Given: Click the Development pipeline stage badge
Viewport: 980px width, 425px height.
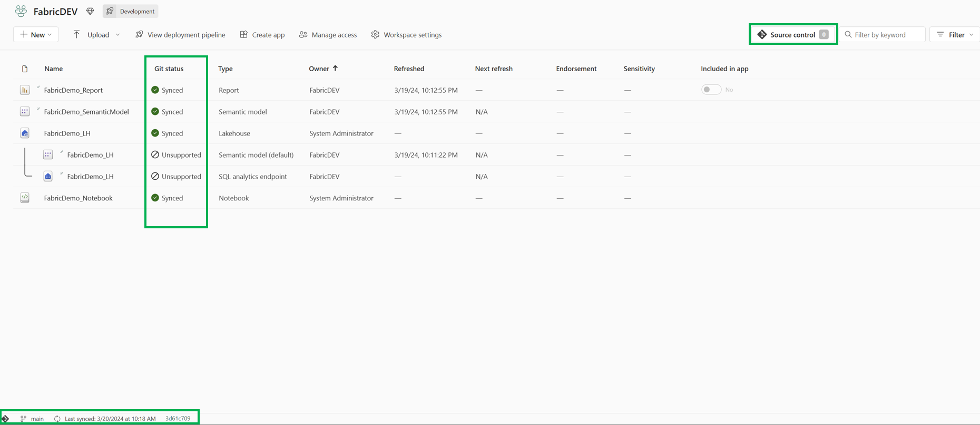Looking at the screenshot, I should pyautogui.click(x=131, y=11).
